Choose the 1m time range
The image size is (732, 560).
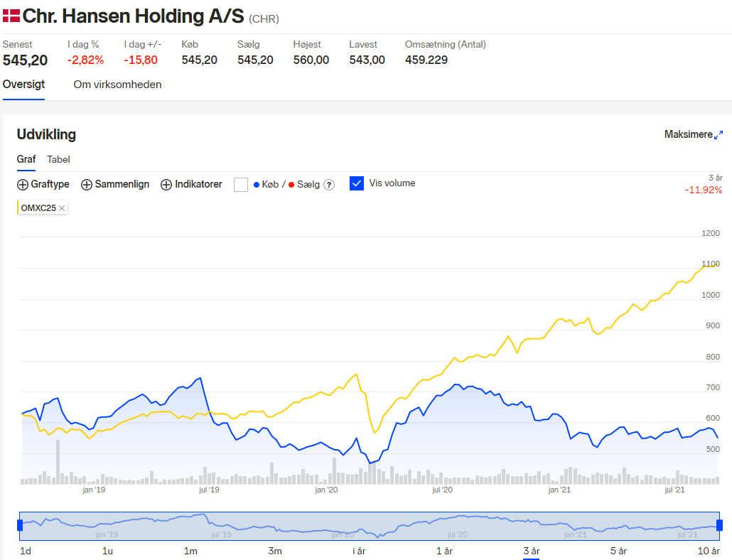[190, 551]
